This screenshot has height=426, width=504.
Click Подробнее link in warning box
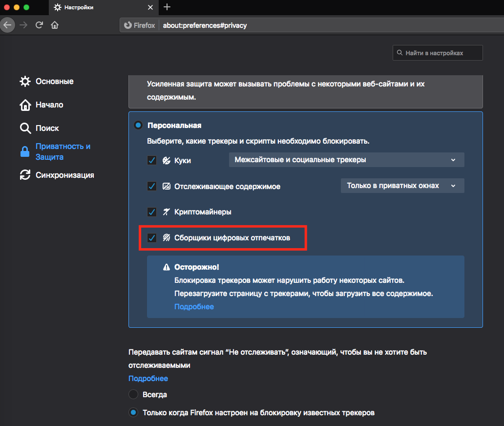point(194,307)
